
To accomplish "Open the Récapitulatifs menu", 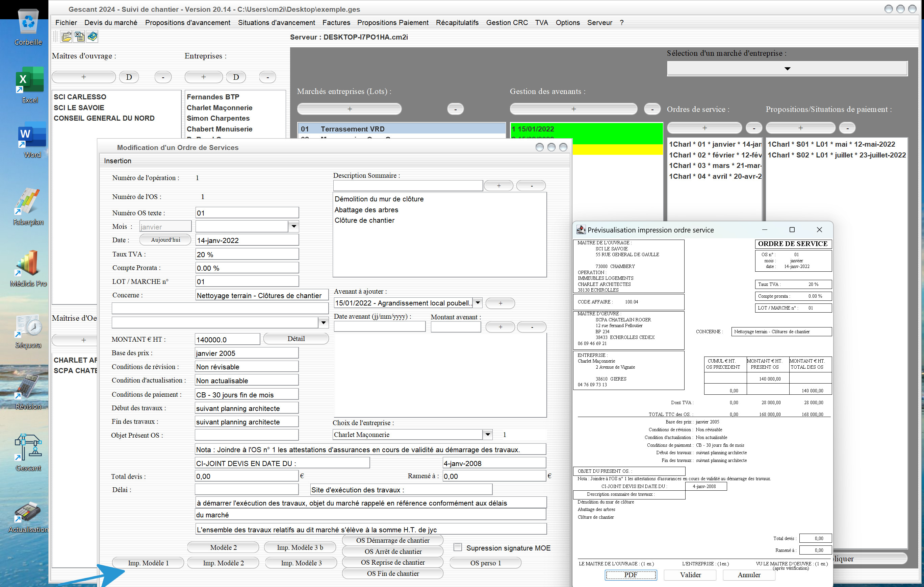I will tap(457, 23).
